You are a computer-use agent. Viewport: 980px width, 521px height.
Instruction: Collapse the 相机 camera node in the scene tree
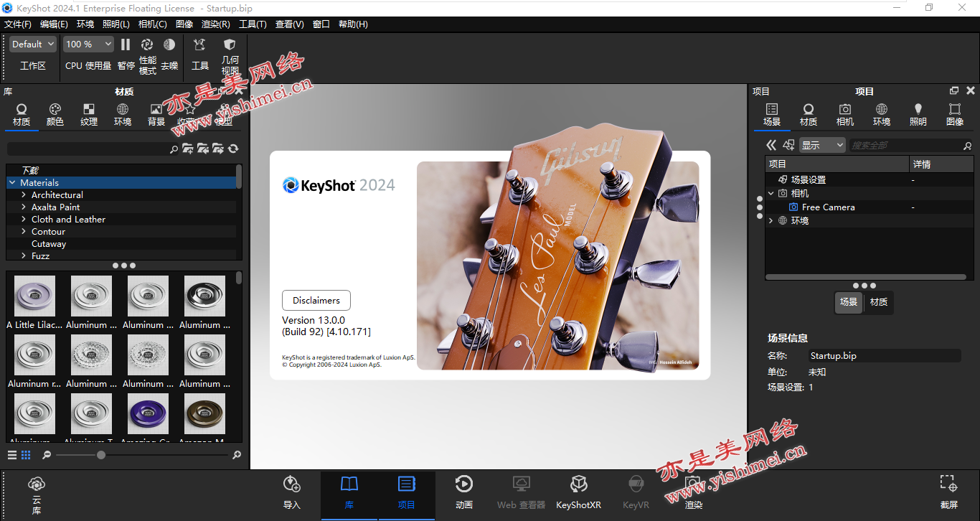tap(771, 194)
